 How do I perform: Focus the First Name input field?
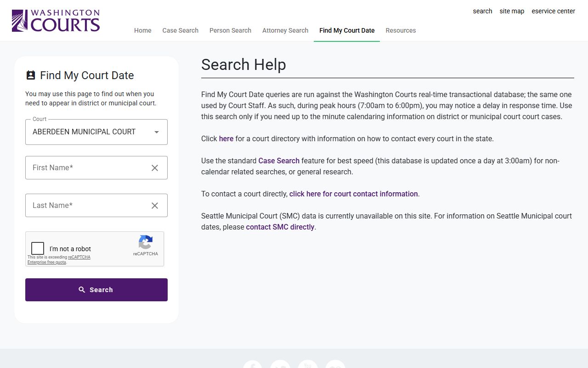pos(96,168)
